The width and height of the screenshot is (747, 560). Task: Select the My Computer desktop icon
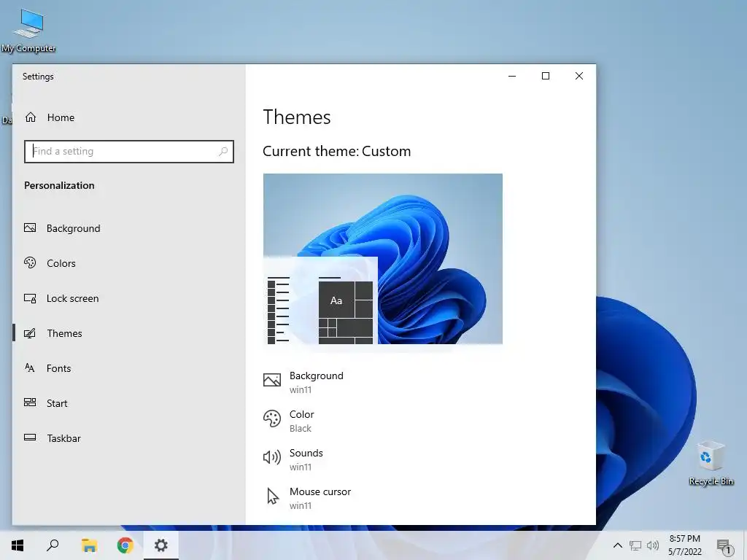[28, 29]
